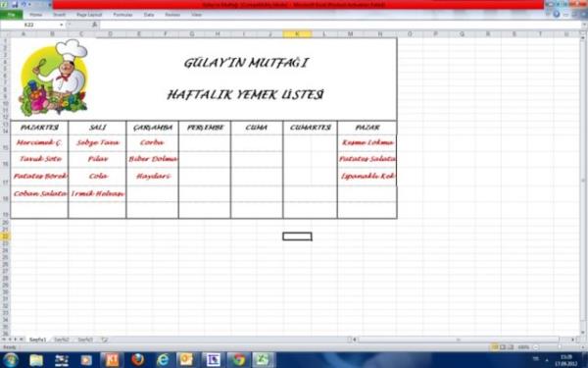Select the Sayfa3 sheet tab
588x368 pixels.
click(x=85, y=340)
